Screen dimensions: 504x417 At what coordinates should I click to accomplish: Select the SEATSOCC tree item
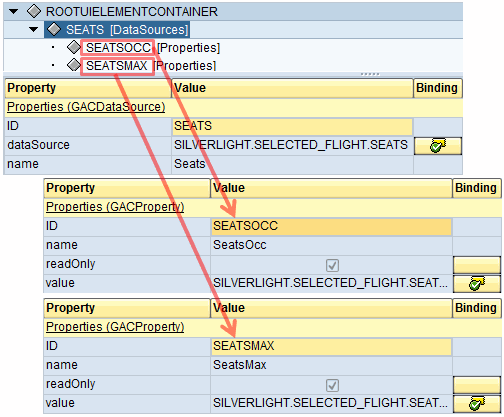[x=118, y=48]
